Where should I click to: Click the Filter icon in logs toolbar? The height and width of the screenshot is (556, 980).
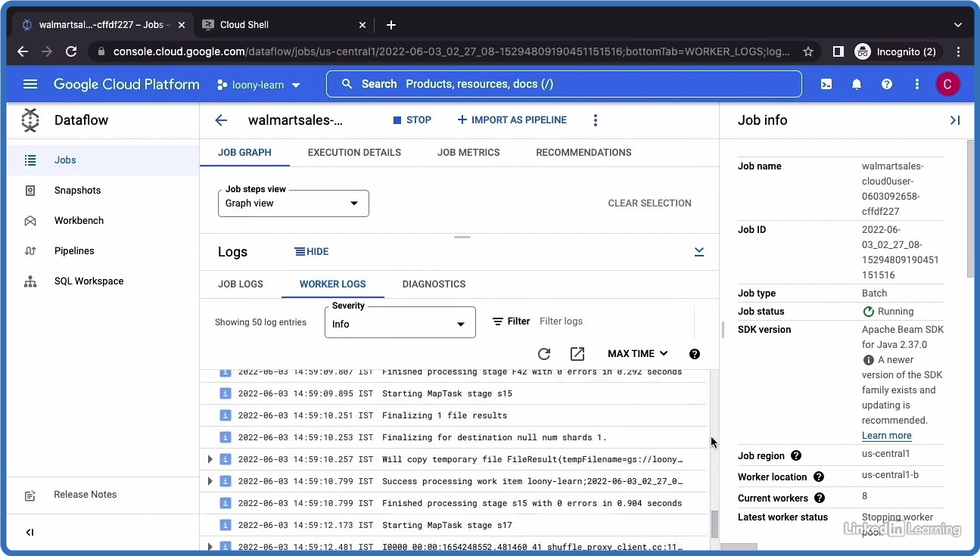tap(498, 321)
